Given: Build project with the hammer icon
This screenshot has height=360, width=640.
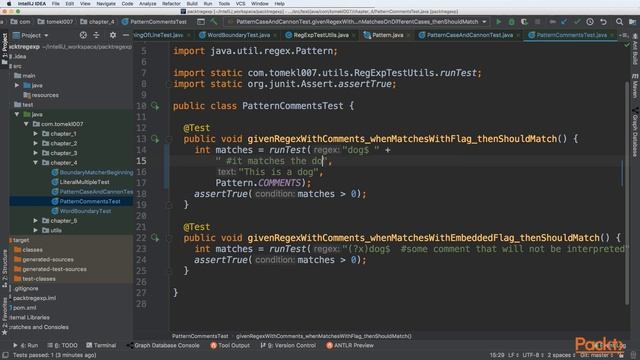Looking at the screenshot, I should [214, 22].
